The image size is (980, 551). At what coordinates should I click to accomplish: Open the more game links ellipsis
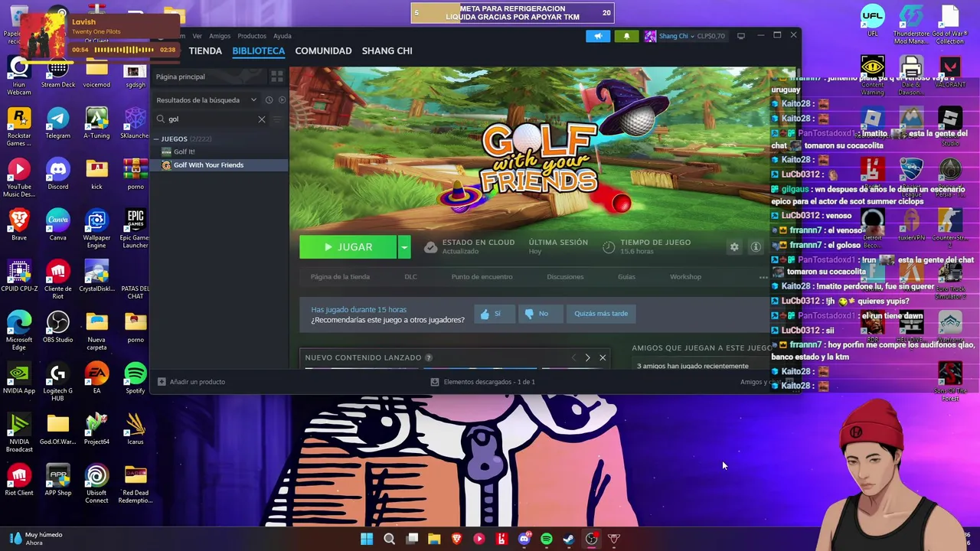pyautogui.click(x=763, y=277)
